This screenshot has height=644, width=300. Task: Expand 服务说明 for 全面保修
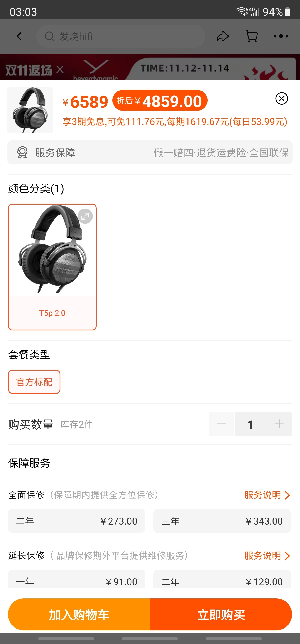pyautogui.click(x=267, y=495)
